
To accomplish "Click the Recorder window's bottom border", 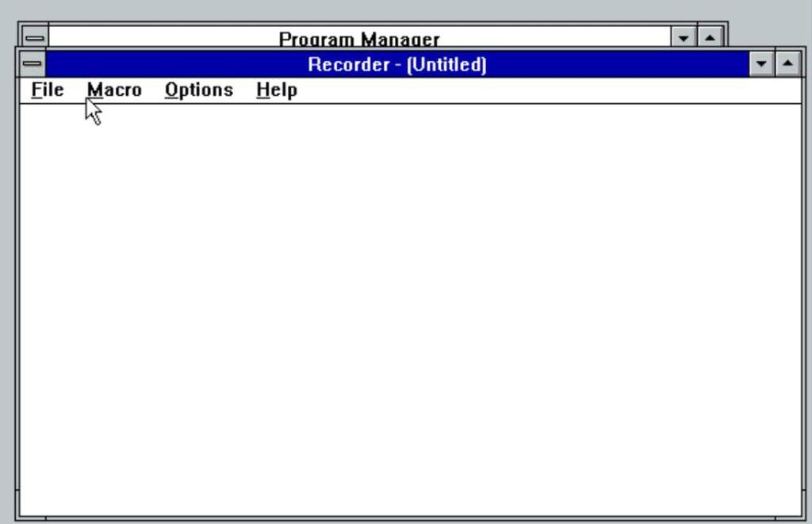I will click(396, 518).
